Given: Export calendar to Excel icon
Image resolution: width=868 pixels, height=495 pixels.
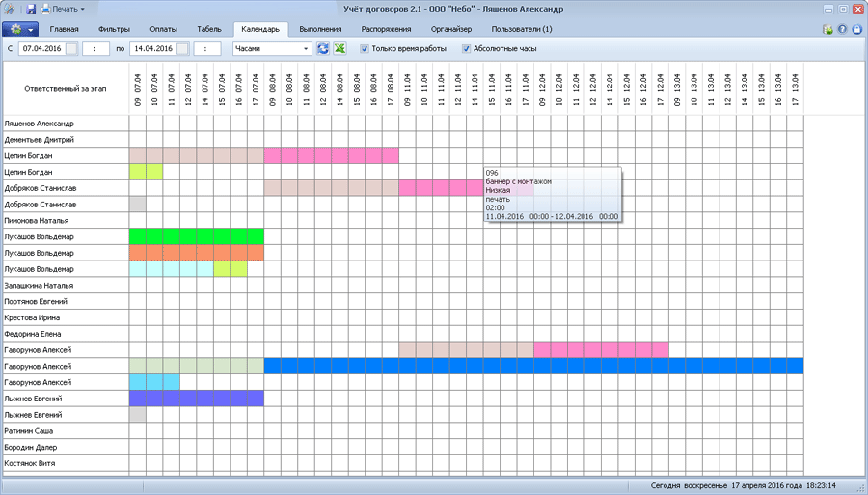Looking at the screenshot, I should point(339,48).
